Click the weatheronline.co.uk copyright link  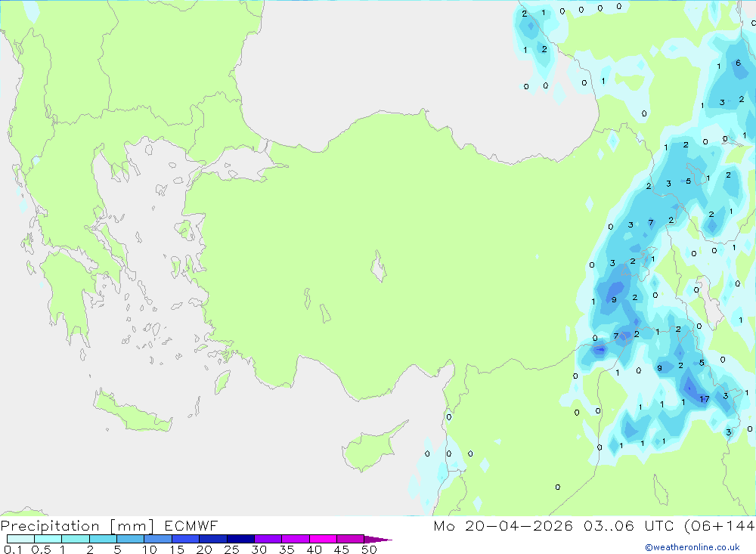point(692,547)
